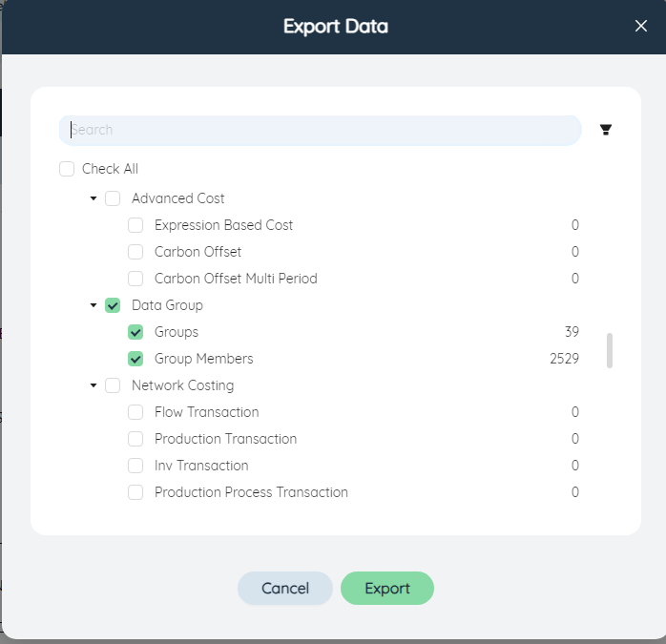Screen dimensions: 666x644
Task: Click the Export button
Action: tap(387, 588)
